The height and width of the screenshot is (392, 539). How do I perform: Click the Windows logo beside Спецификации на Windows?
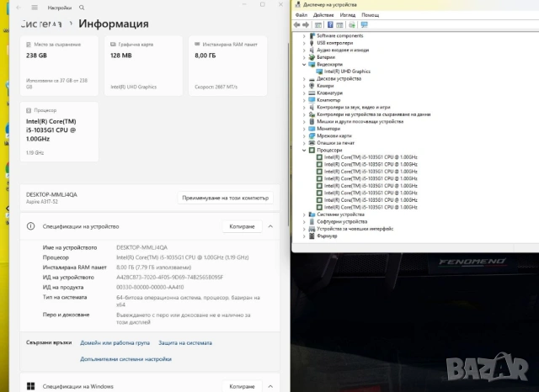coord(30,386)
